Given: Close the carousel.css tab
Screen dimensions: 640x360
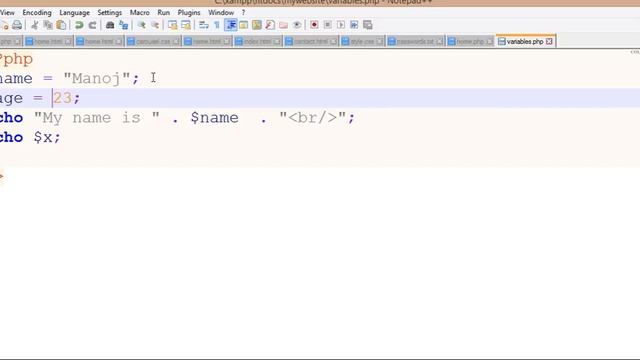Looking at the screenshot, I should tap(176, 42).
